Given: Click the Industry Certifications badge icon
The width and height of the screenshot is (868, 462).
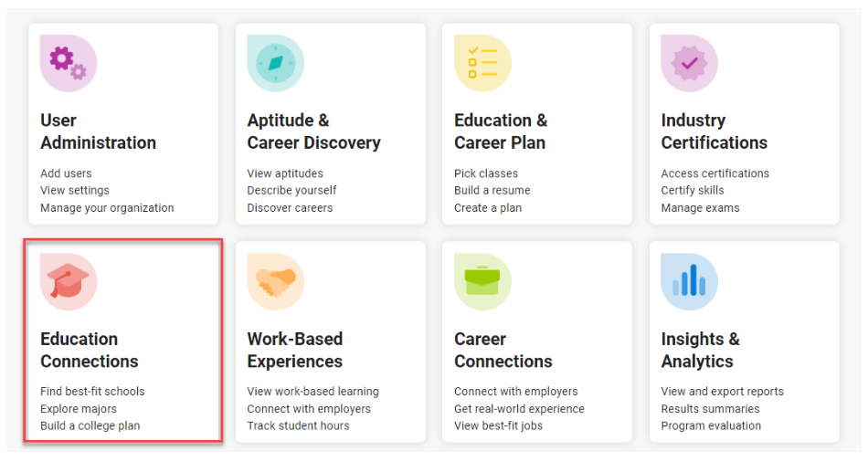Looking at the screenshot, I should coord(689,63).
